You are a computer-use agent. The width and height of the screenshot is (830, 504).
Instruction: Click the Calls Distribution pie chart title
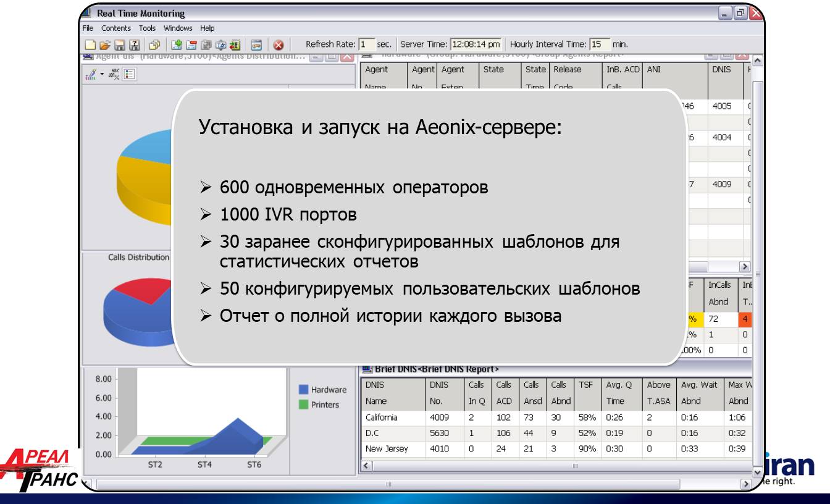click(x=138, y=258)
